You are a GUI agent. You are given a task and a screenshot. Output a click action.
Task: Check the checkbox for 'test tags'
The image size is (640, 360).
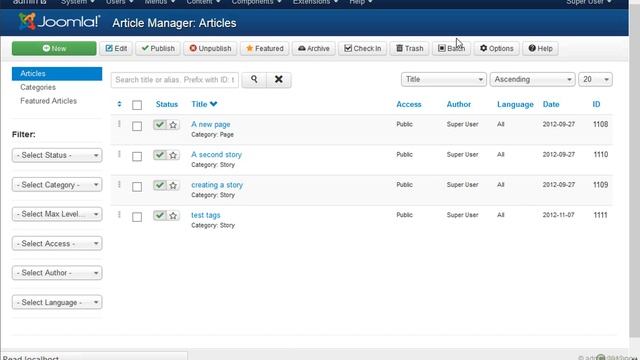coord(137,217)
